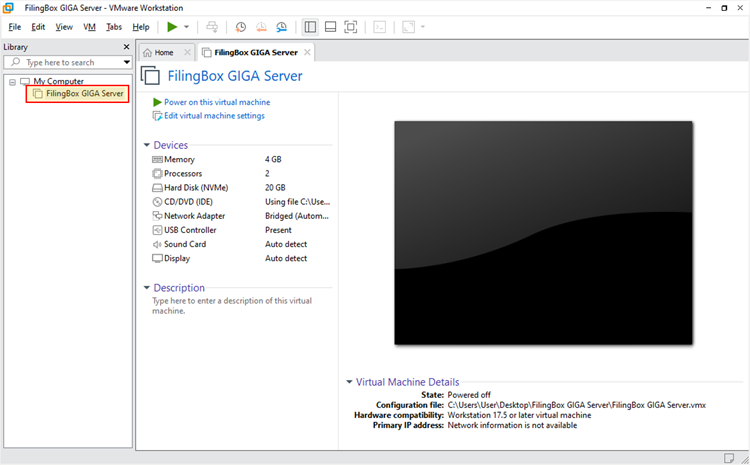Collapse the My Computer tree node

12,81
